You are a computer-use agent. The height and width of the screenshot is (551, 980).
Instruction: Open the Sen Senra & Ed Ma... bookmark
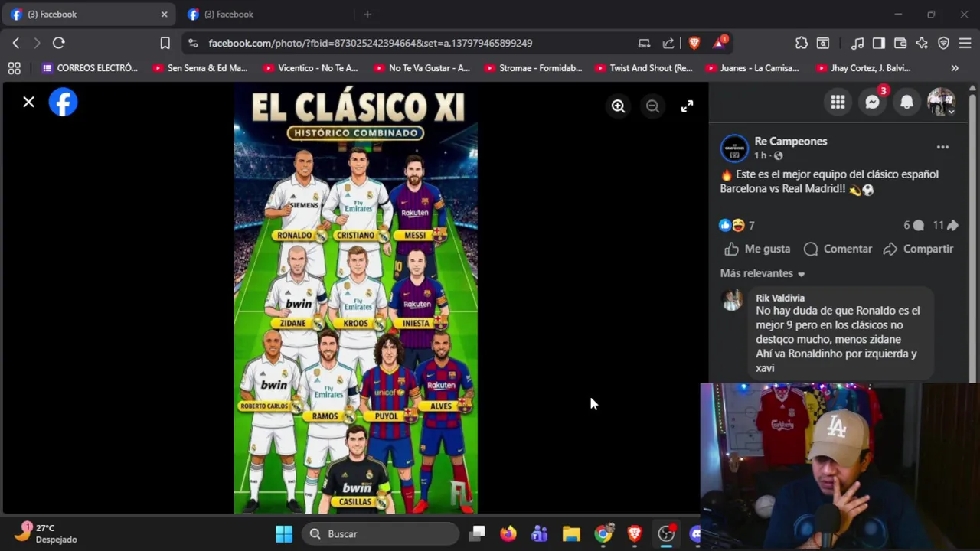pos(200,68)
